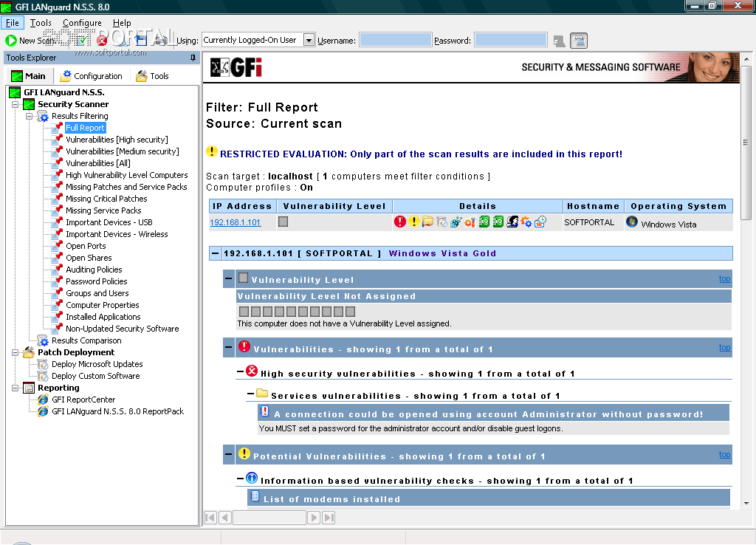Click the second green open ports icon in Details
Screen dimensions: 756x545
click(498, 222)
